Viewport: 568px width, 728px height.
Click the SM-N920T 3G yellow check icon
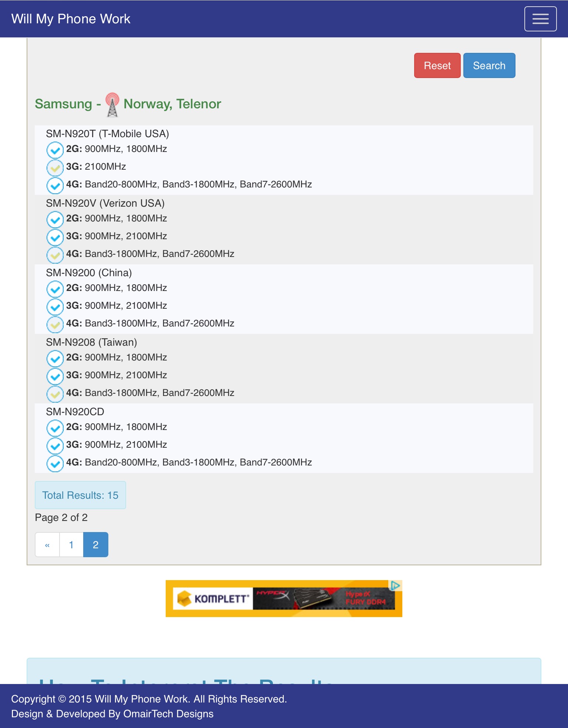(55, 167)
